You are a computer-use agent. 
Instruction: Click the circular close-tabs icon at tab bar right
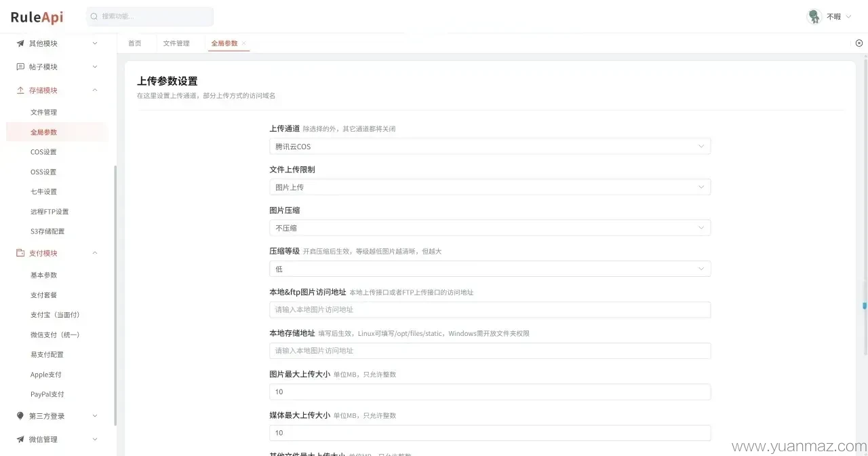click(859, 43)
